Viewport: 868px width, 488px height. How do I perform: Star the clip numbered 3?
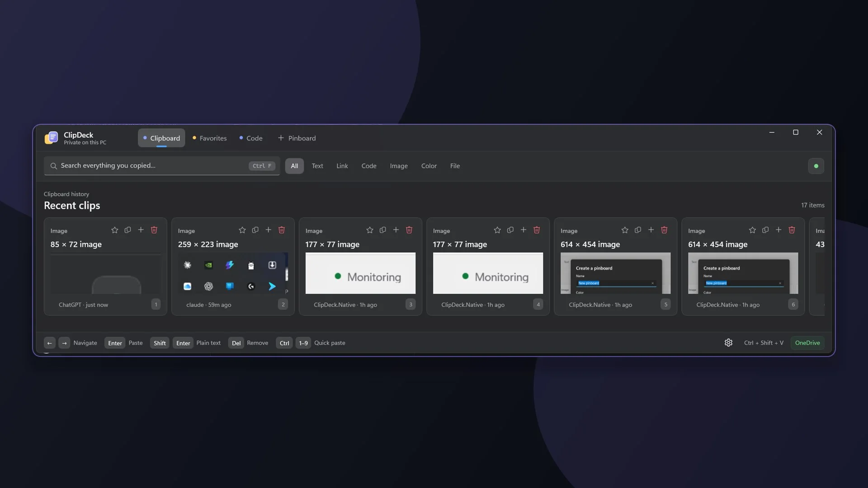(x=369, y=230)
